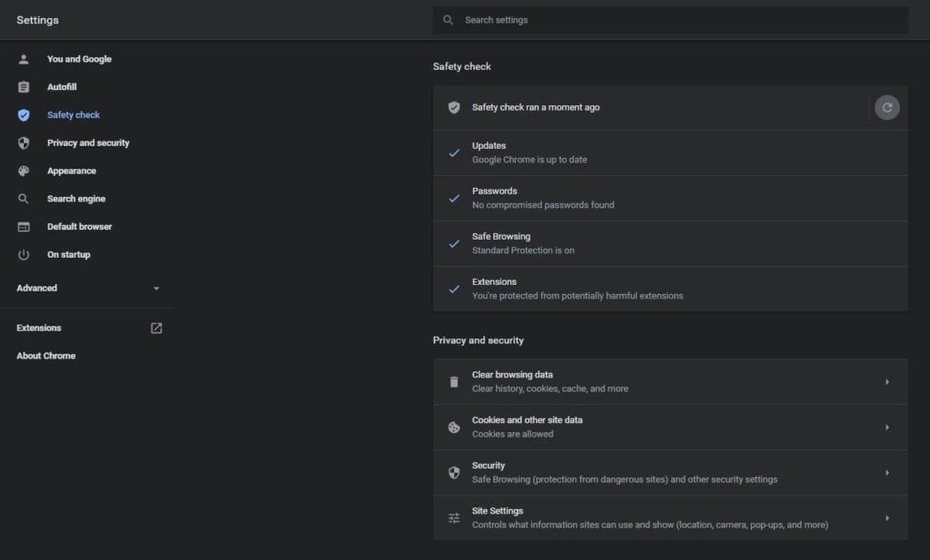Viewport: 930px width, 560px height.
Task: Click the checkmark next to Safe Browsing
Action: coord(454,243)
